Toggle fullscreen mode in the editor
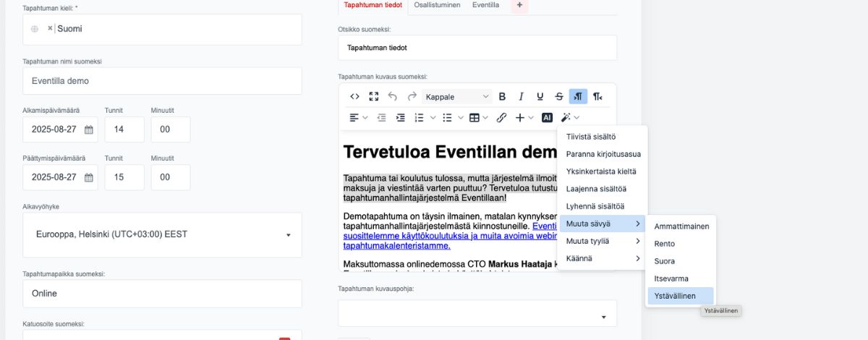This screenshot has width=868, height=340. pyautogui.click(x=374, y=96)
